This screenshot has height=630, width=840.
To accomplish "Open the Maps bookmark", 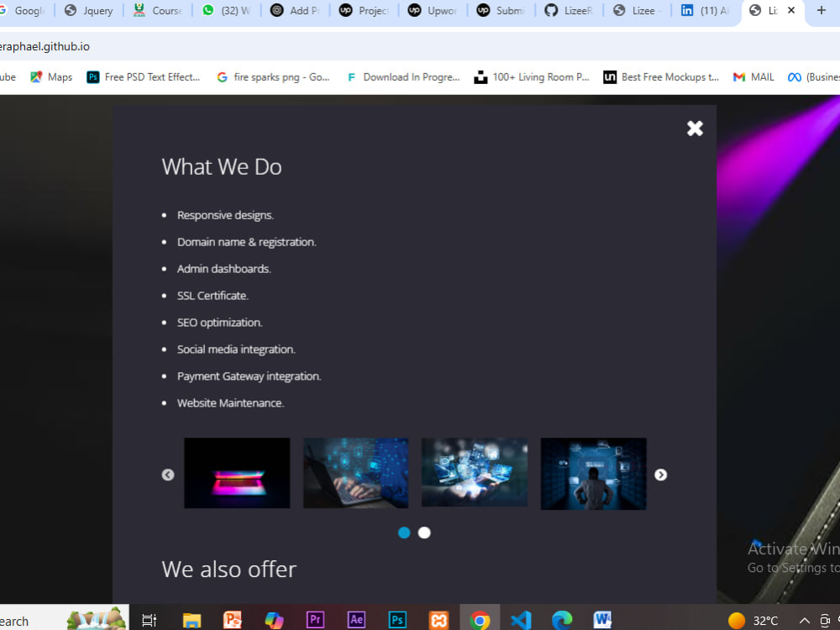I will pyautogui.click(x=51, y=77).
